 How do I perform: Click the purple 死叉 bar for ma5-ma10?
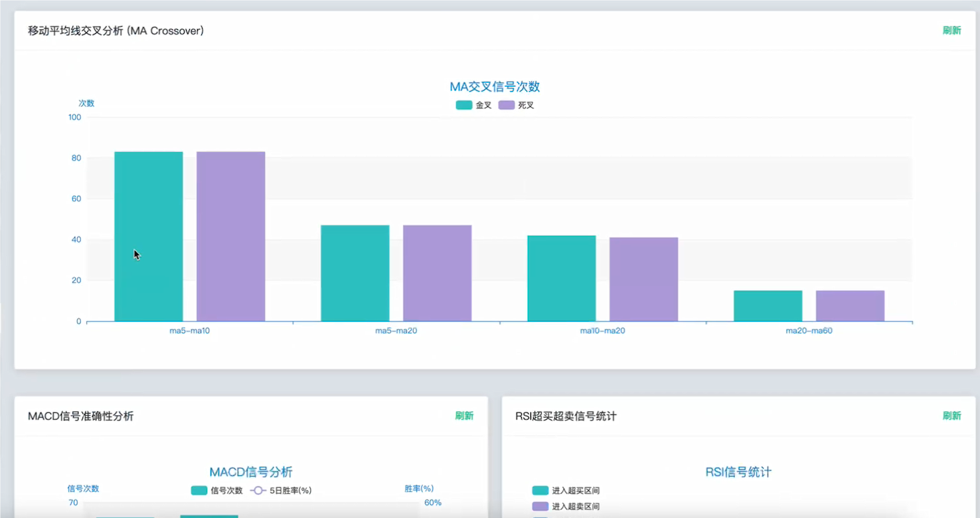231,236
